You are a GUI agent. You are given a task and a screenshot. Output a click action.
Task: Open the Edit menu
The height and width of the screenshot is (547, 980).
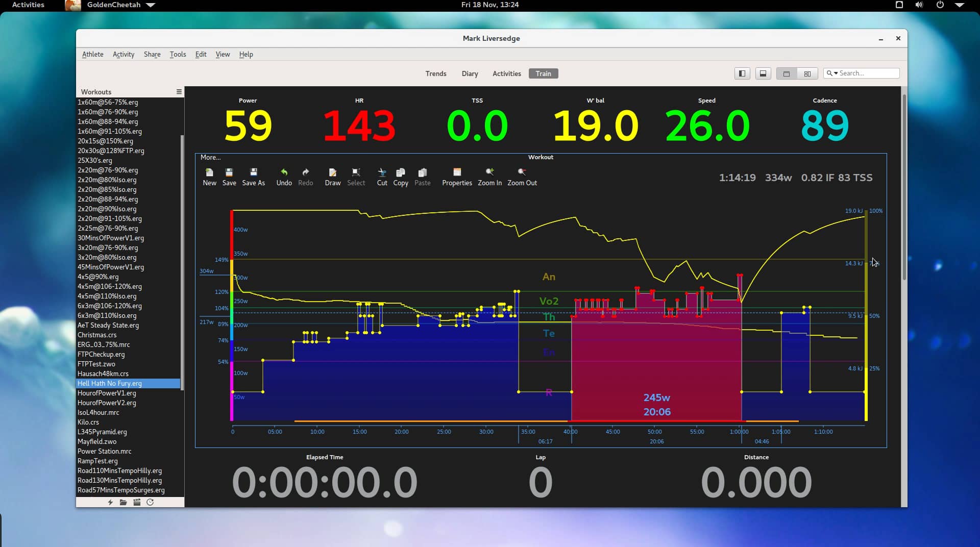(x=201, y=54)
